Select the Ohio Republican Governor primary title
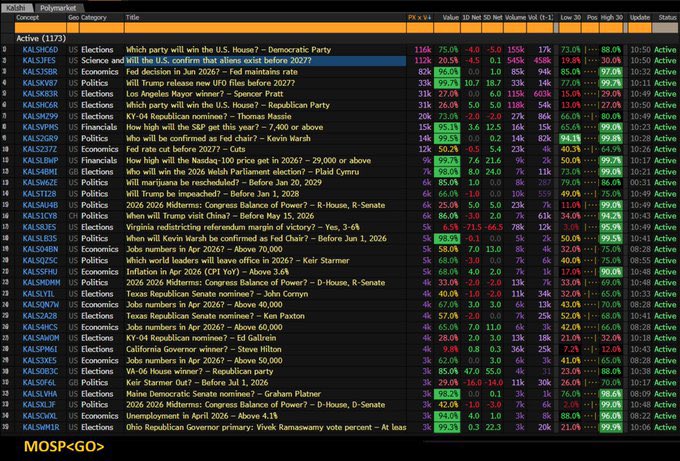The height and width of the screenshot is (461, 680). [x=266, y=427]
